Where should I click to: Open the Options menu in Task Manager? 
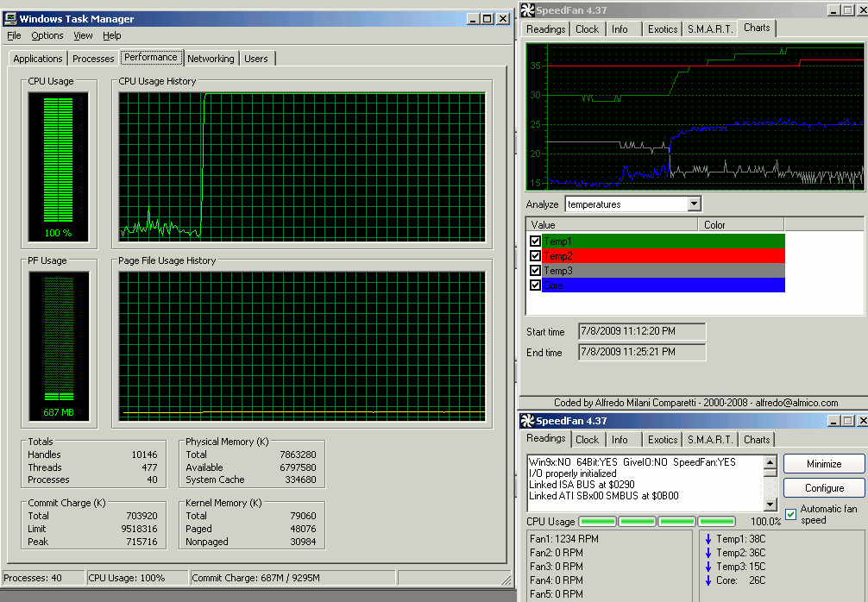click(47, 35)
